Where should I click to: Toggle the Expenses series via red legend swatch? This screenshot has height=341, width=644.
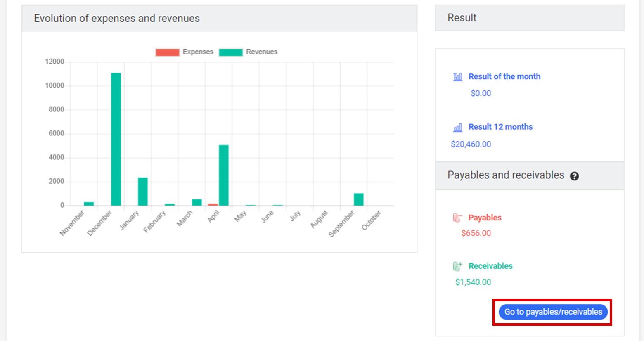tap(167, 52)
